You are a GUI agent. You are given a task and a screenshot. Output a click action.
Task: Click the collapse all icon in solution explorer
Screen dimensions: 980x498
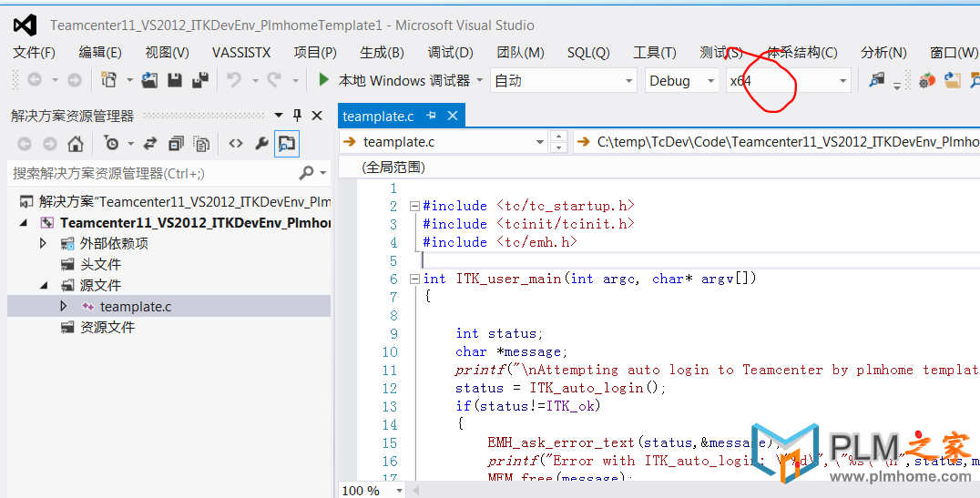tap(177, 144)
